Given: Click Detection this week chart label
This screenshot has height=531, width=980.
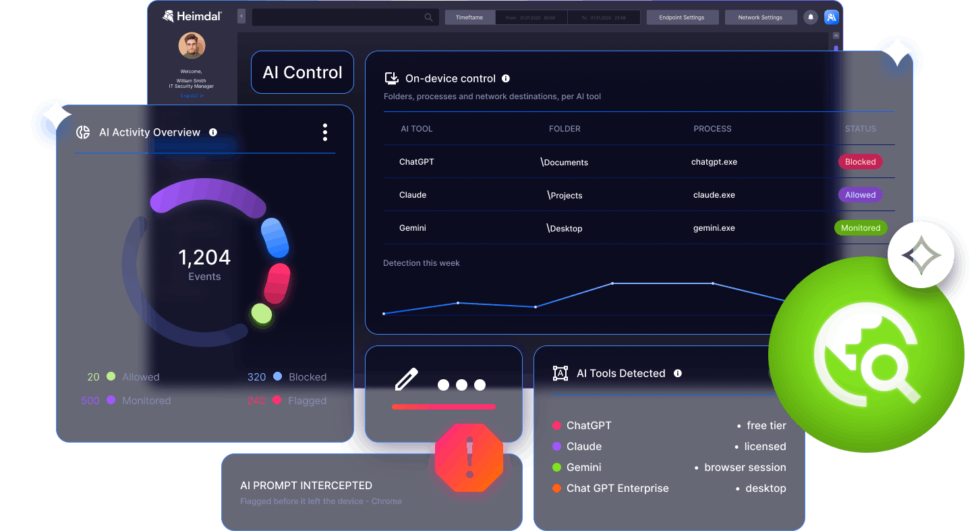Looking at the screenshot, I should [x=422, y=263].
